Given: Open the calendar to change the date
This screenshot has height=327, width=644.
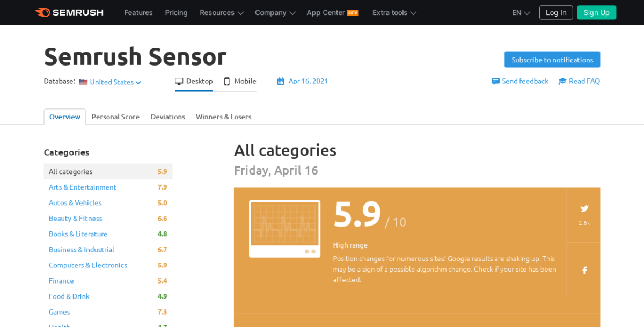Looking at the screenshot, I should click(x=280, y=81).
